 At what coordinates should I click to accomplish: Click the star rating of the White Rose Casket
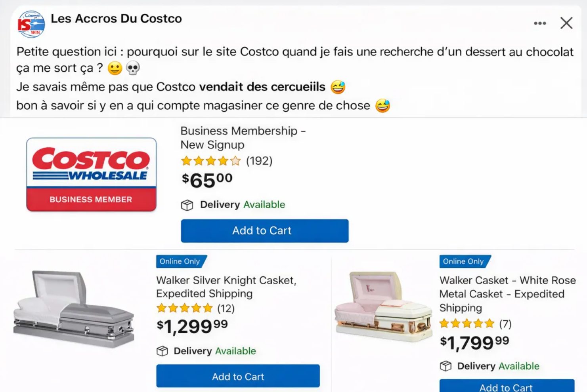467,323
